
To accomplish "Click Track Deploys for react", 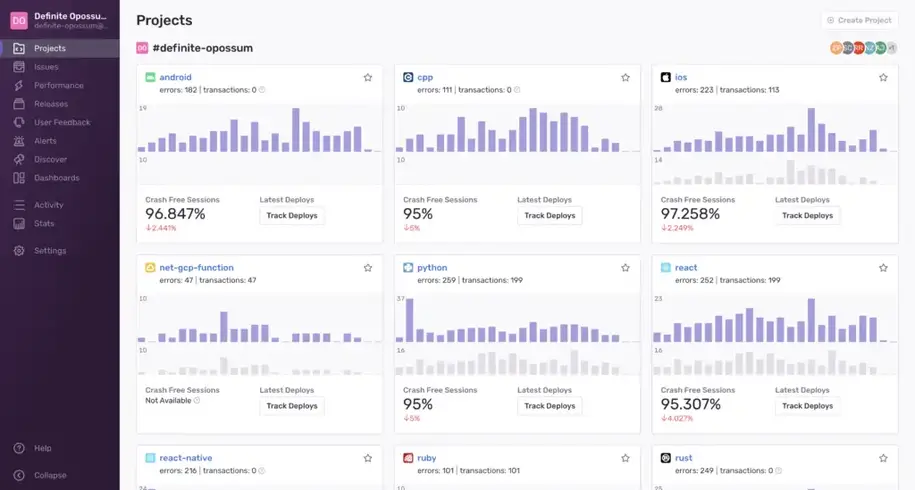I will coord(808,406).
